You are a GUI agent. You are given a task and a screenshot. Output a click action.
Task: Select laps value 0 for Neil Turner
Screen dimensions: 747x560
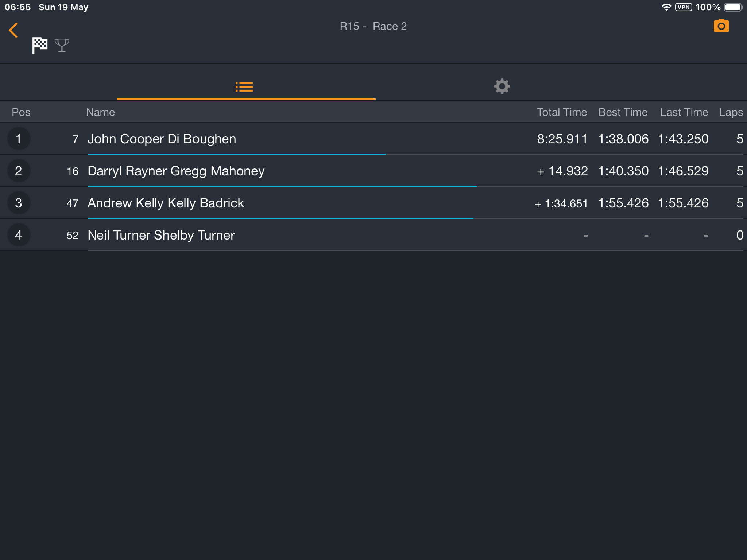pyautogui.click(x=740, y=235)
